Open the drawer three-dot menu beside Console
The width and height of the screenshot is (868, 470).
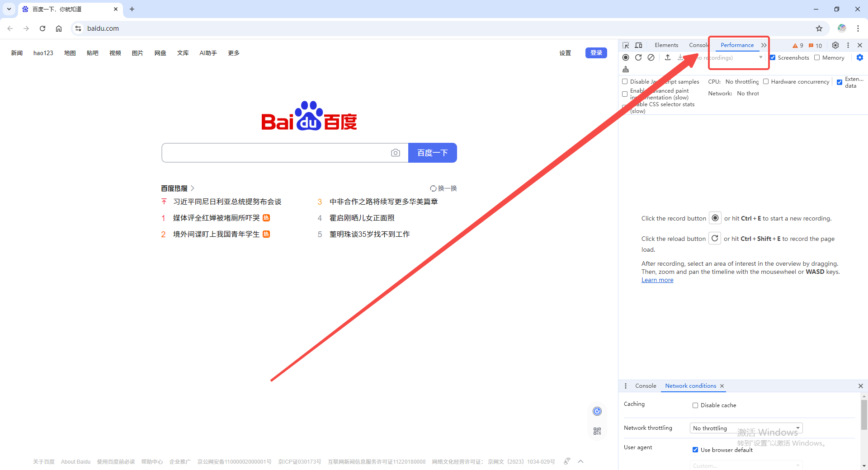click(x=626, y=386)
